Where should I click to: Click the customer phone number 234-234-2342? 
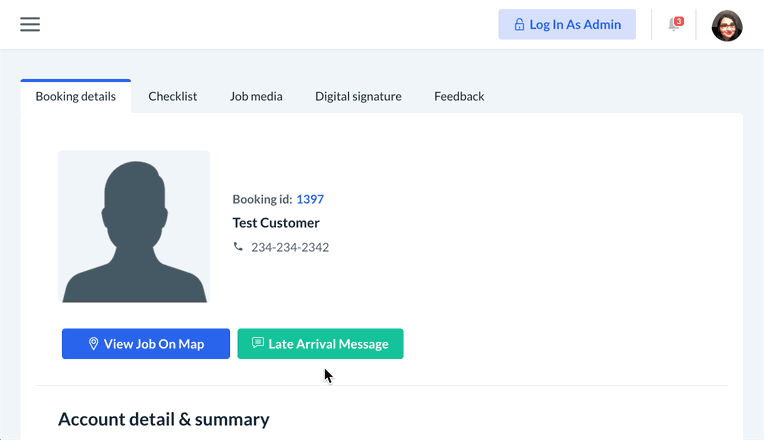(x=290, y=247)
